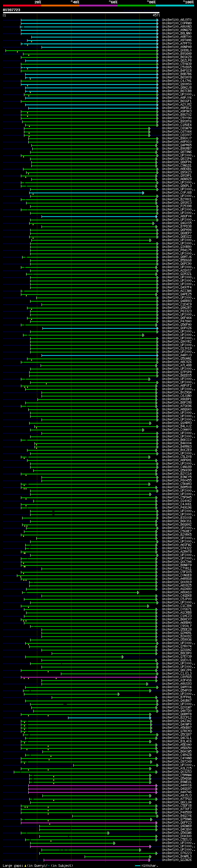The width and height of the screenshot is (197, 868).
Task: Open hit UniRef100_C6SW79
Action: 177,128
